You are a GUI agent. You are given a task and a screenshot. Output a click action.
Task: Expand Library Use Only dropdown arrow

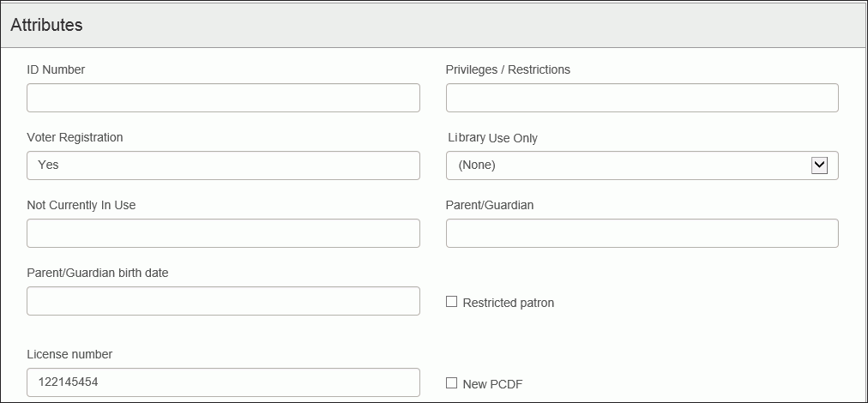tap(819, 165)
